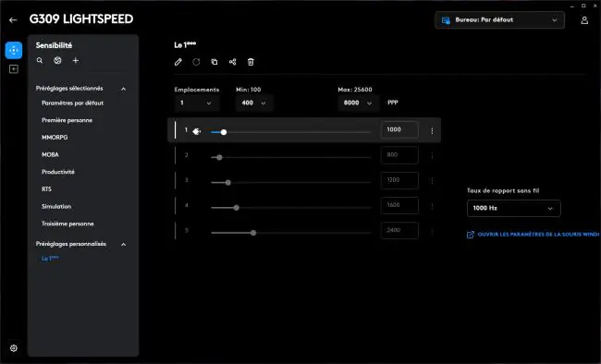Collapse the Préréglages personnalisés section

click(123, 245)
